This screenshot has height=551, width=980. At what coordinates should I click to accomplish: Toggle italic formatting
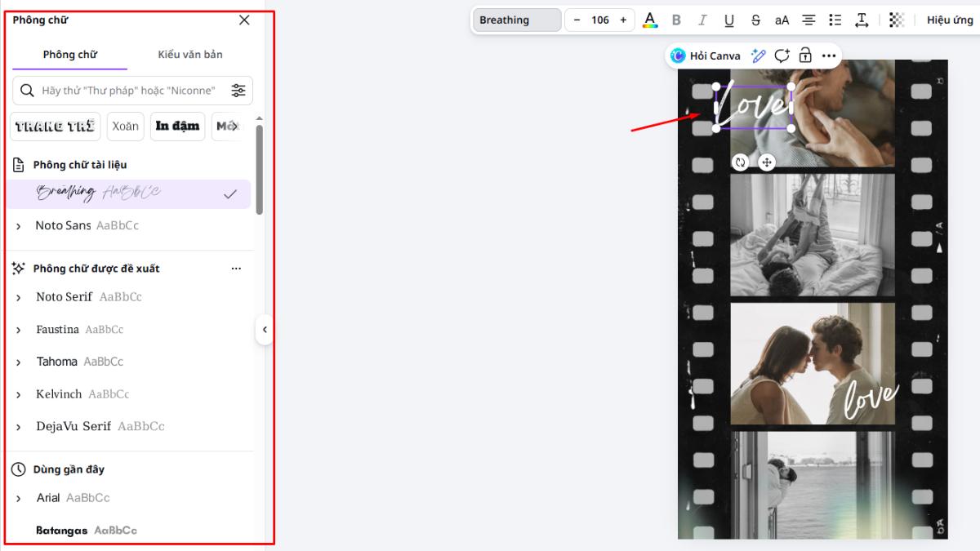click(x=702, y=20)
